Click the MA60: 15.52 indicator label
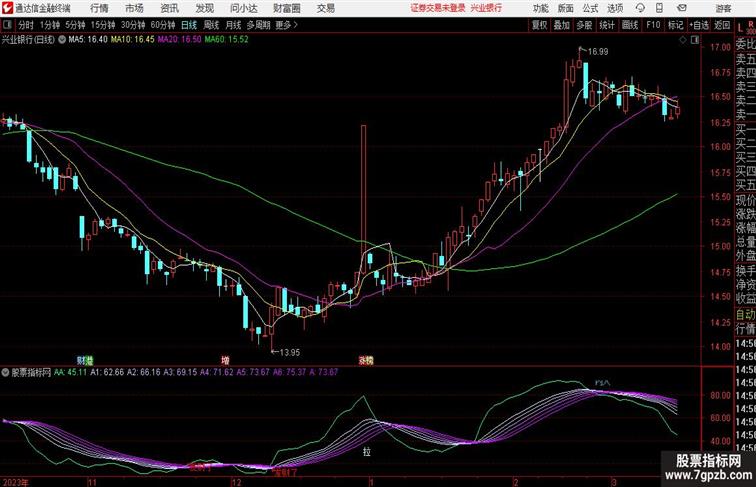 (226, 40)
